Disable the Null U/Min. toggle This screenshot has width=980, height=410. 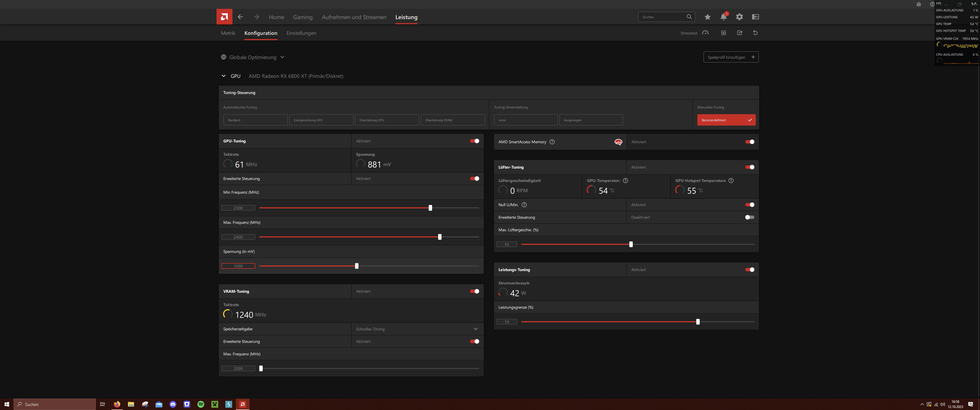click(750, 205)
